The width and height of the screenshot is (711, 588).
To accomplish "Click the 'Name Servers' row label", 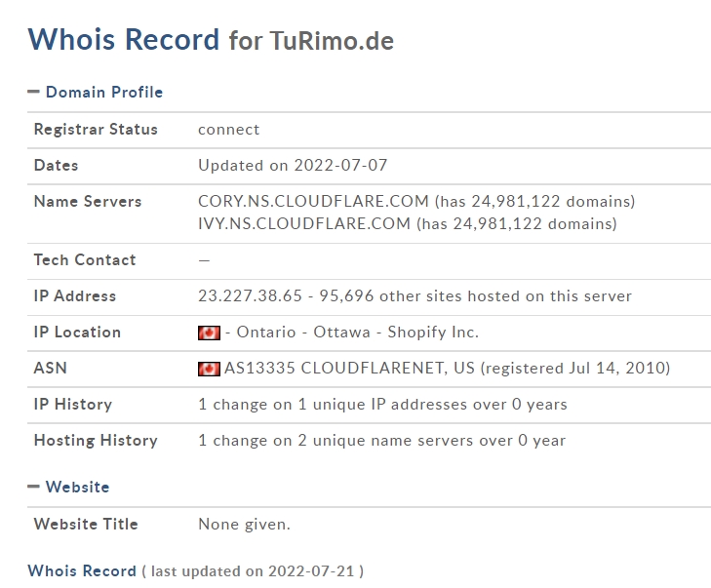I will coord(88,201).
